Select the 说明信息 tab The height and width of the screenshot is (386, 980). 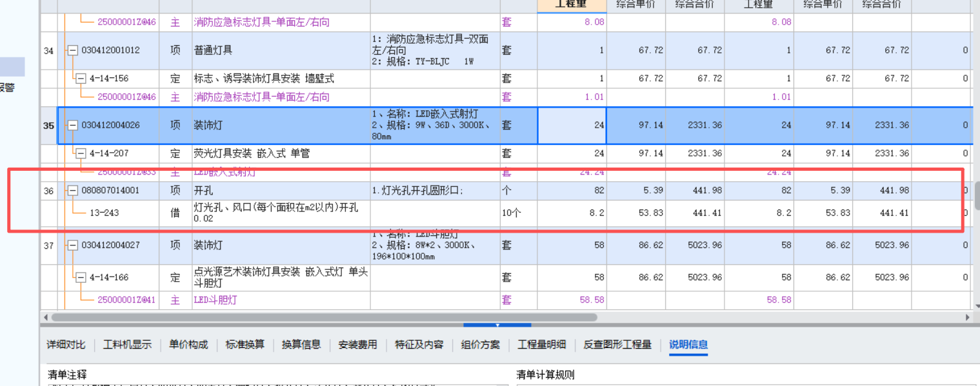point(688,345)
